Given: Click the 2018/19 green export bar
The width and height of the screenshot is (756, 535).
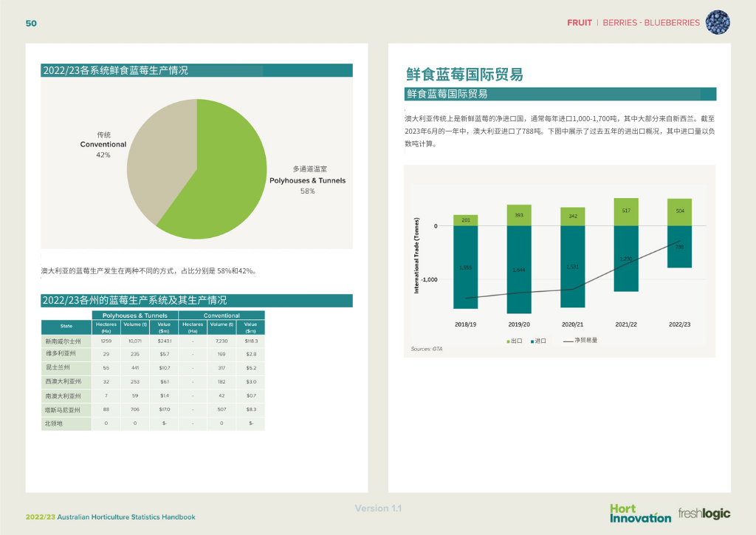Looking at the screenshot, I should pyautogui.click(x=466, y=220).
